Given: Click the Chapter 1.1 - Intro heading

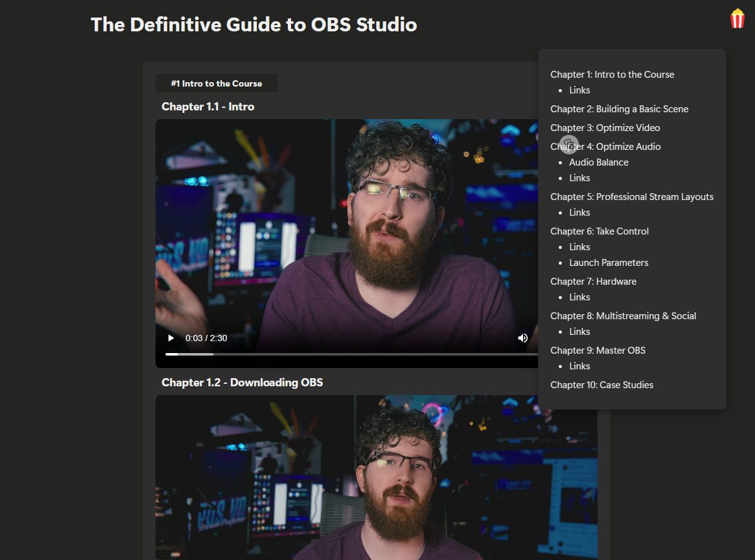Looking at the screenshot, I should click(x=208, y=107).
